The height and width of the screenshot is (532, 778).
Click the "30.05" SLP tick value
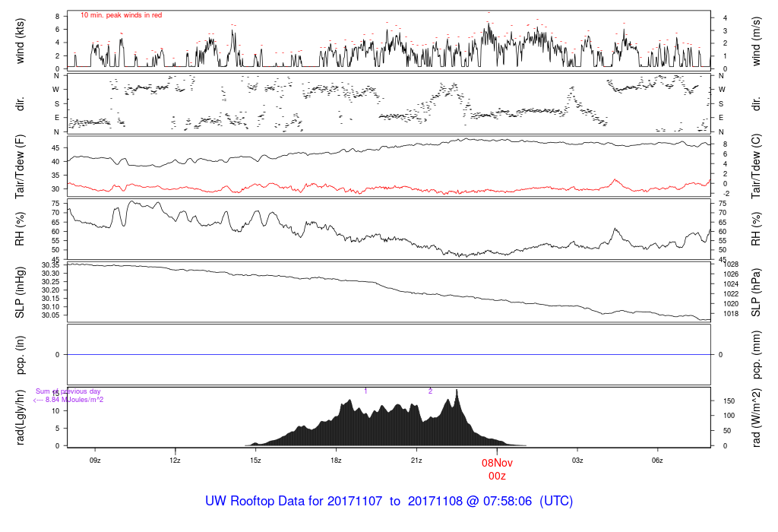(x=51, y=315)
